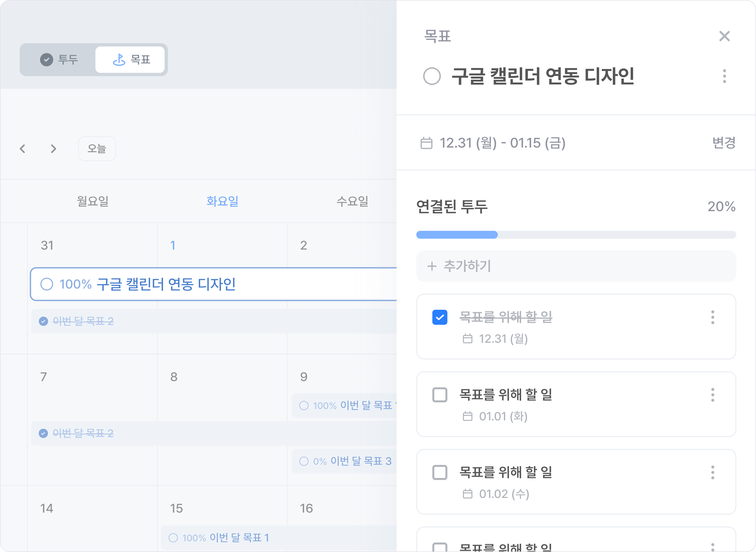
Task: Open more options for 01.01 (화) todo
Action: pos(713,395)
